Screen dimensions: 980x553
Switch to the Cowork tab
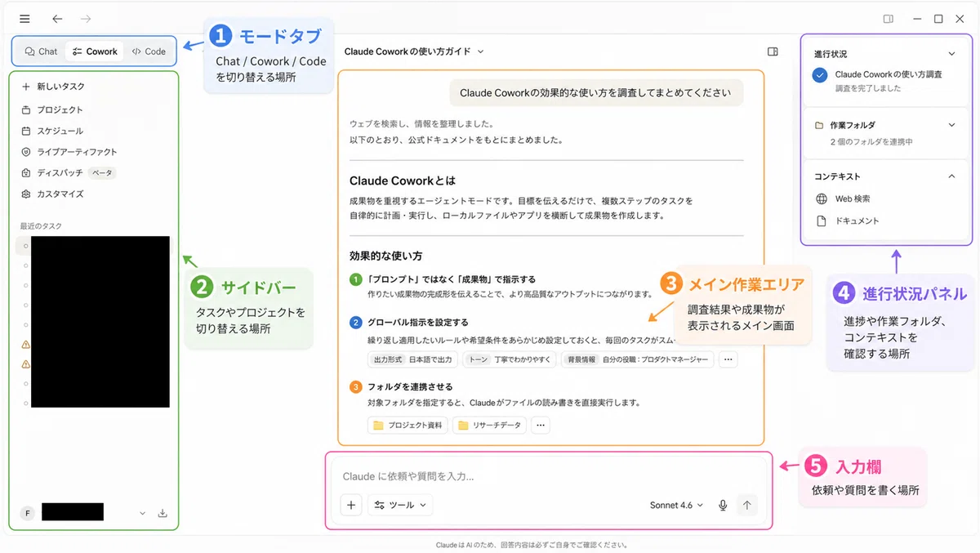pyautogui.click(x=95, y=51)
